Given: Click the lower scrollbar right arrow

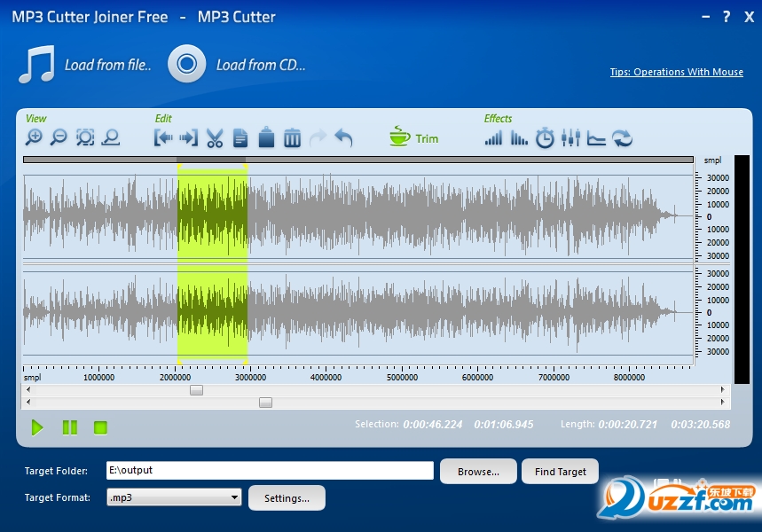Looking at the screenshot, I should 723,402.
